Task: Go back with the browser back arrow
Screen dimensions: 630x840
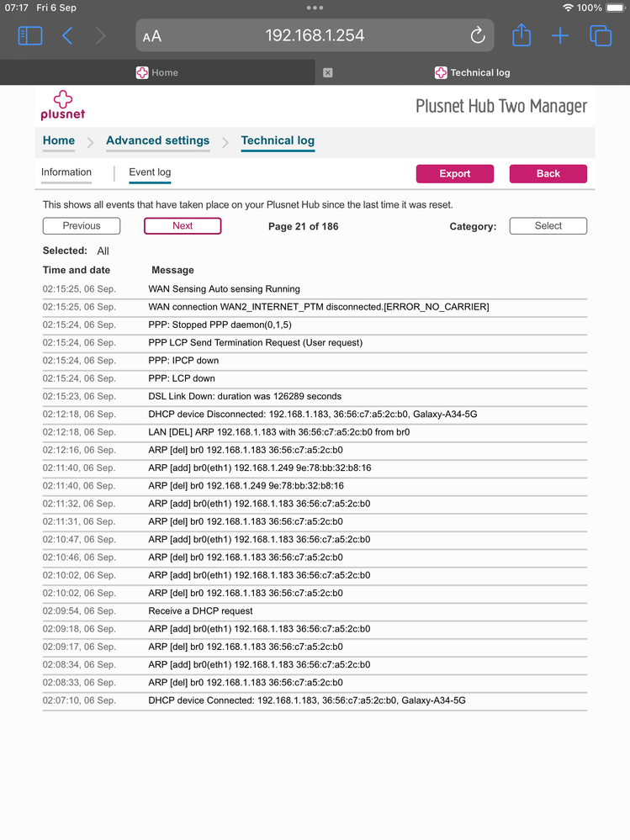Action: 68,35
